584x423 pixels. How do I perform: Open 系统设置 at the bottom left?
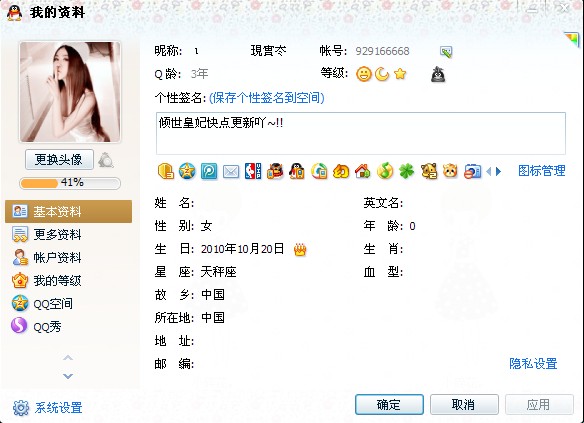[48, 408]
